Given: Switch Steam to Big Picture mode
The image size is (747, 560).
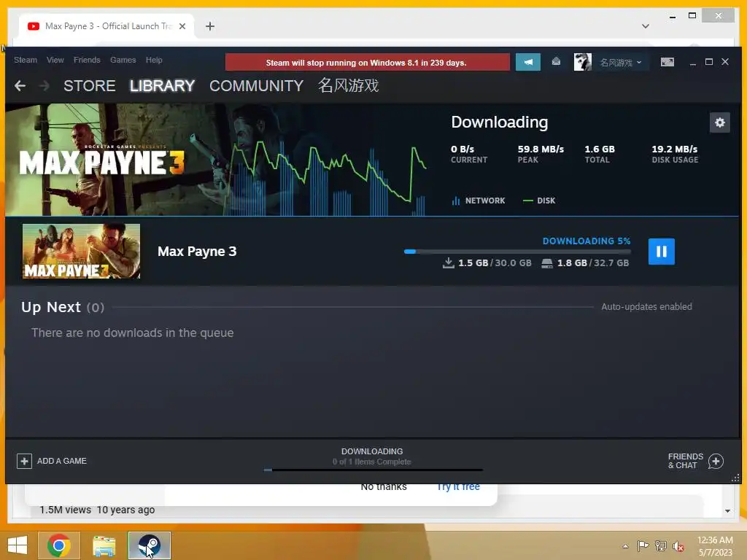Looking at the screenshot, I should pyautogui.click(x=667, y=62).
